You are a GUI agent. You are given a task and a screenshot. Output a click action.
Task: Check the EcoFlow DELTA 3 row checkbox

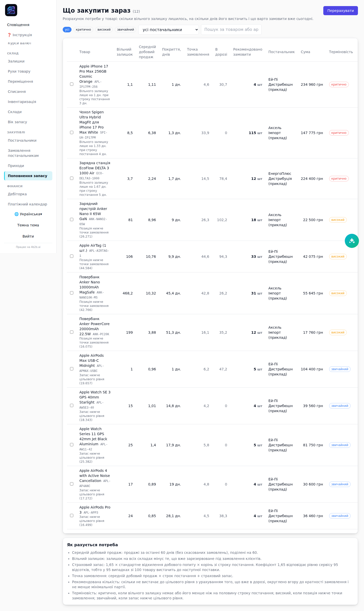click(x=72, y=178)
